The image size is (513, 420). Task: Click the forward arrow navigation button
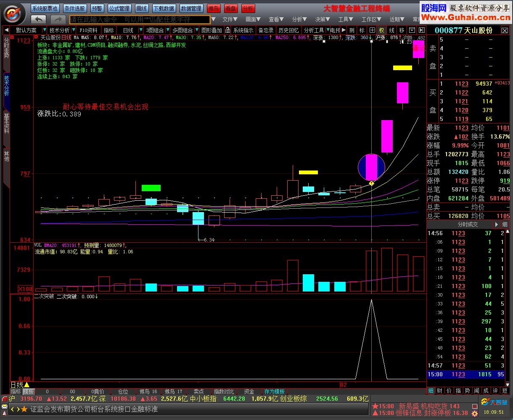[x=58, y=19]
